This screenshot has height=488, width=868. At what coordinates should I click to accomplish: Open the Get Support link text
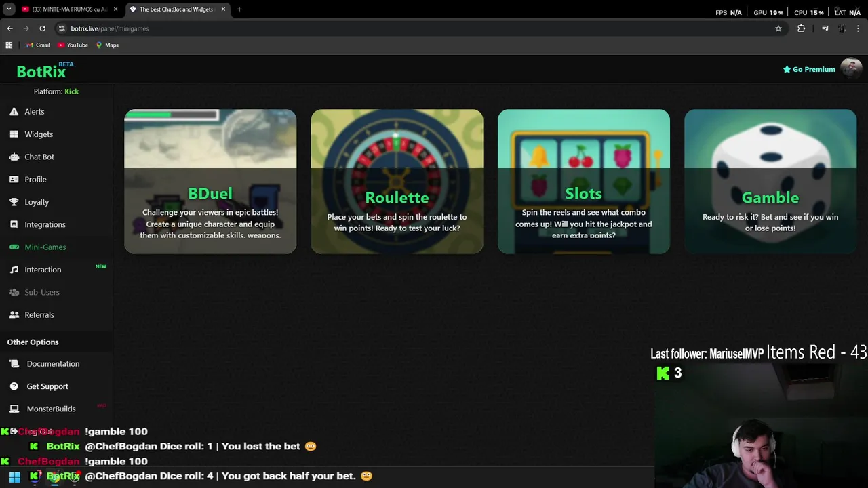[47, 386]
